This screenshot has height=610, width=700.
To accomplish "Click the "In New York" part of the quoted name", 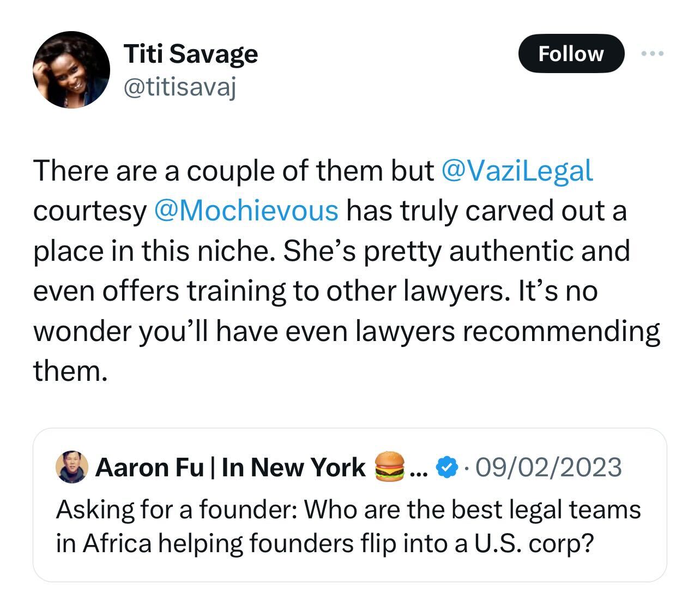I will [x=293, y=468].
